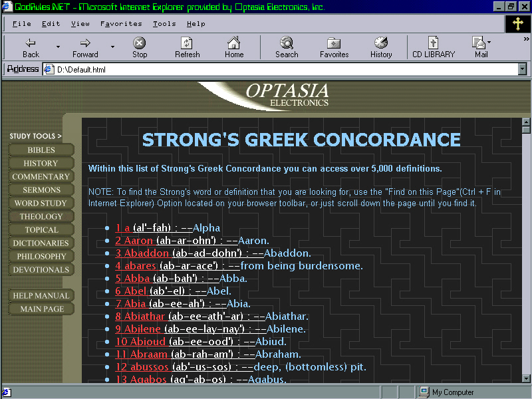
Task: Click in the Address input field
Action: coord(279,69)
